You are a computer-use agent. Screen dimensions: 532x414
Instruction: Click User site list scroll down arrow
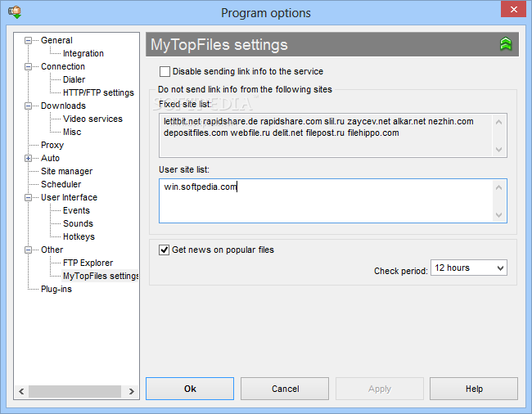[x=498, y=214]
